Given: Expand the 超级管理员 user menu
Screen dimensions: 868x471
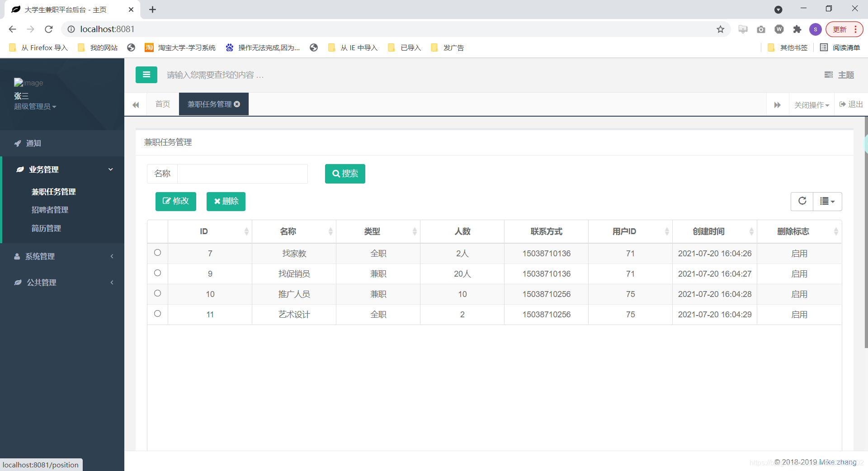Looking at the screenshot, I should point(35,107).
